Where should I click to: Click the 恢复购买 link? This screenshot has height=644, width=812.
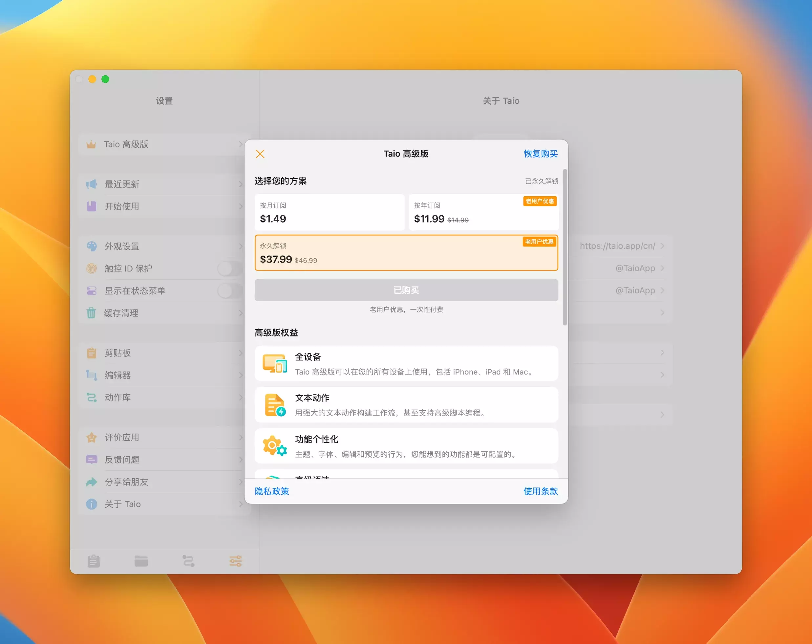click(x=541, y=154)
